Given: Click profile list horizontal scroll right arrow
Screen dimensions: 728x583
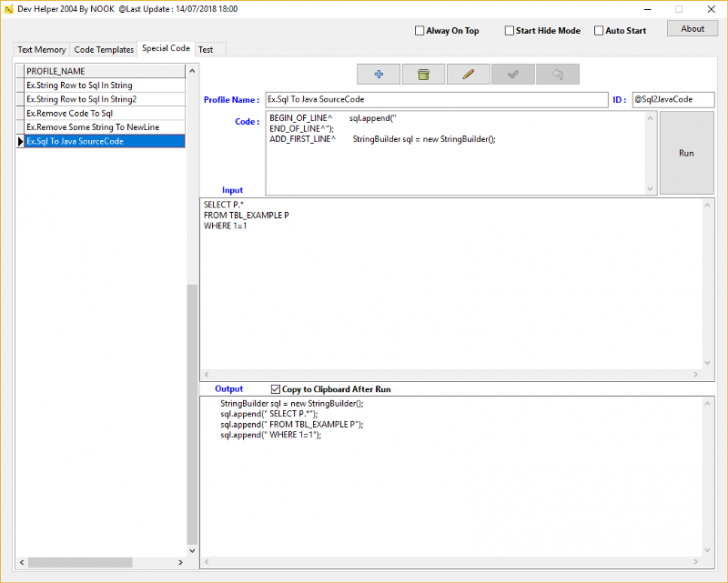Looking at the screenshot, I should [x=181, y=562].
